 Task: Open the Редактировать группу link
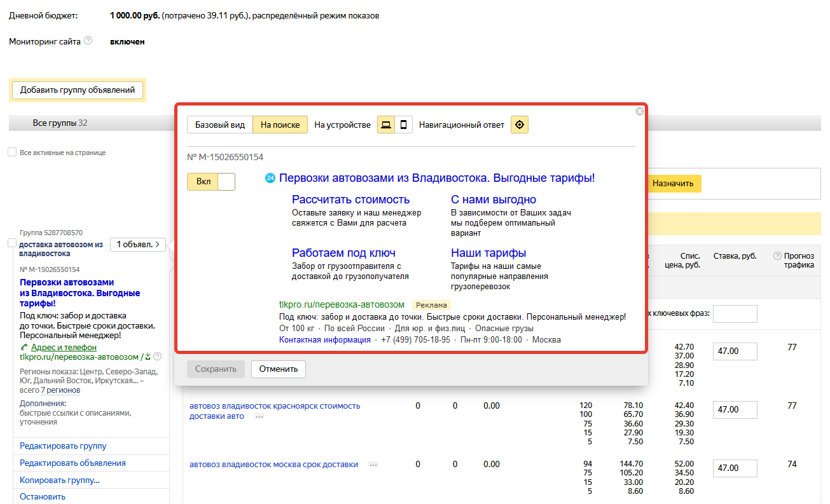pos(63,446)
